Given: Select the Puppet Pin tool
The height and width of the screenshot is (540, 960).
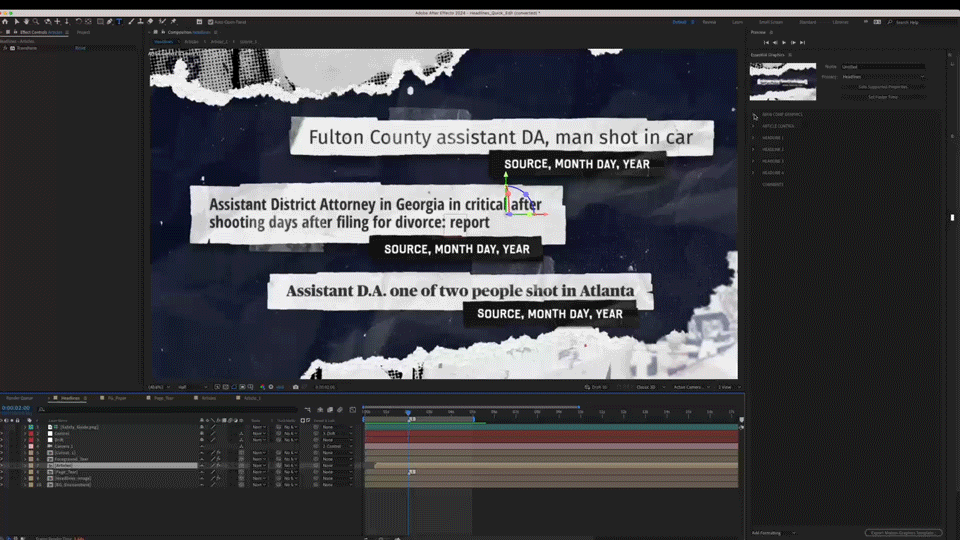Looking at the screenshot, I should pos(173,21).
